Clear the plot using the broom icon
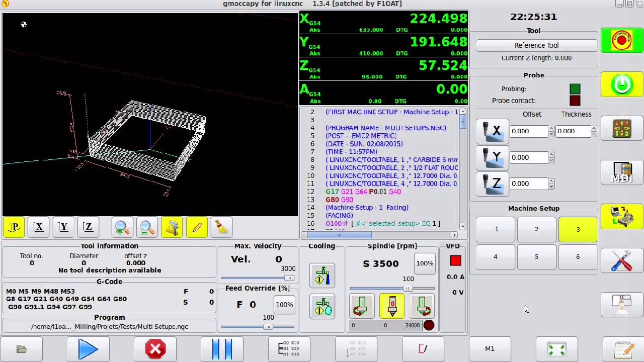The height and width of the screenshot is (362, 644). pyautogui.click(x=221, y=227)
